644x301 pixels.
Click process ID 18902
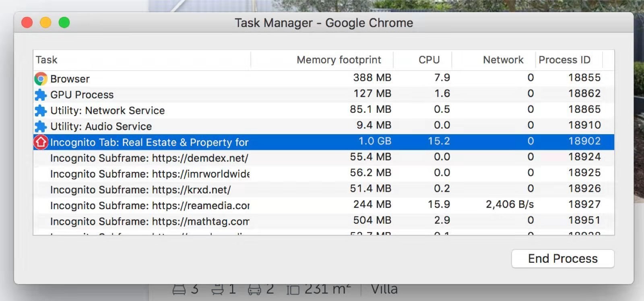[584, 141]
